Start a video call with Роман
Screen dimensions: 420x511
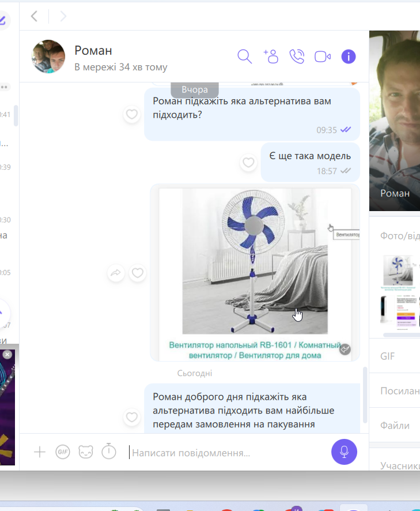tap(323, 57)
